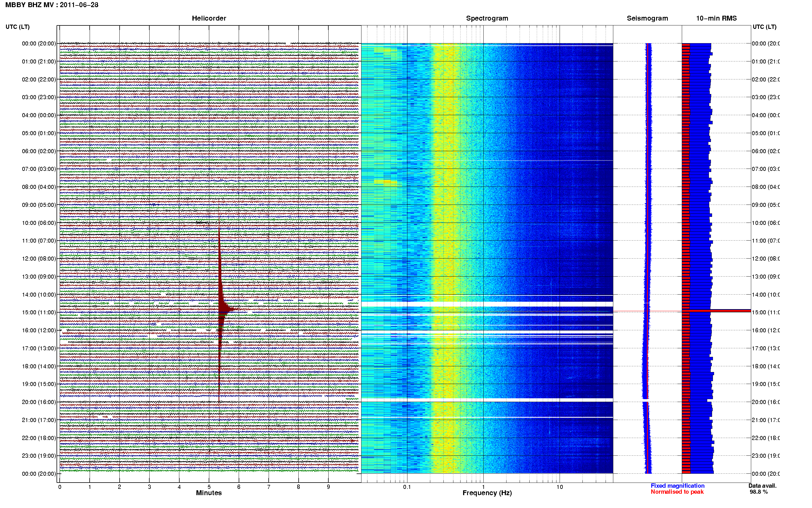The image size is (812, 508).
Task: Select '02:00 (22:00)' on the left time axis
Action: 39,79
